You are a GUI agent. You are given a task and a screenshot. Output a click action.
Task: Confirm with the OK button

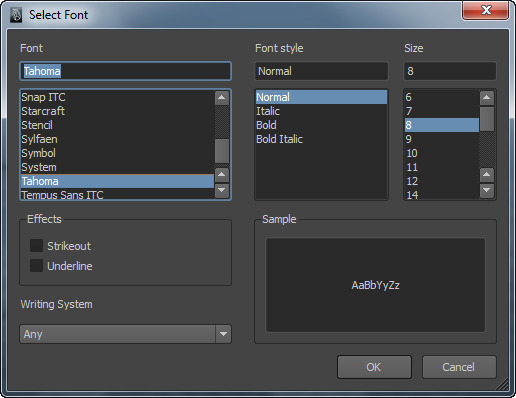click(x=374, y=367)
